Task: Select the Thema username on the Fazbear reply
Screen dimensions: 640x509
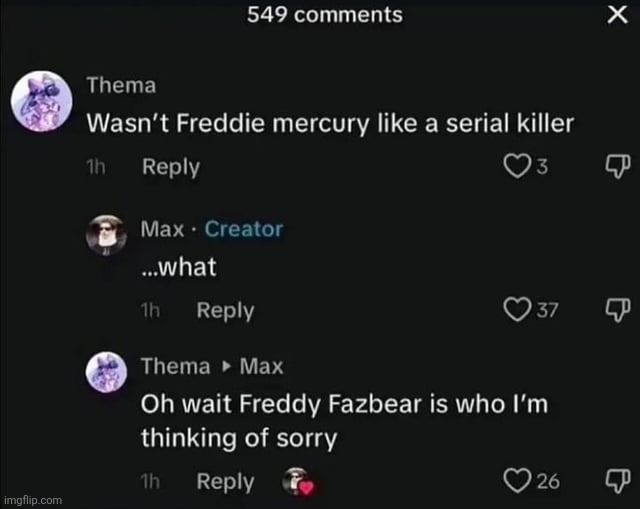Action: coord(176,367)
